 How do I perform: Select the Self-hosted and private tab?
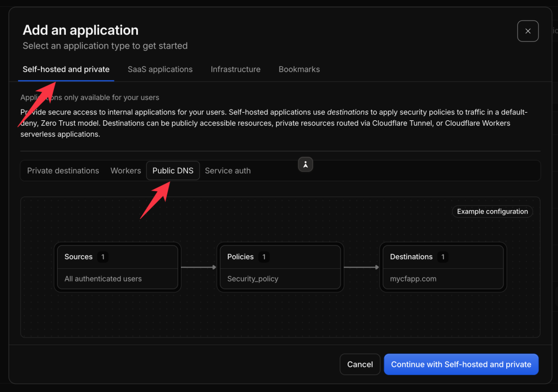click(66, 69)
